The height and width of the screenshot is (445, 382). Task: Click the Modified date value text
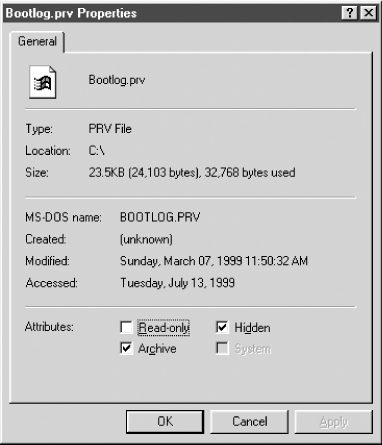point(214,261)
